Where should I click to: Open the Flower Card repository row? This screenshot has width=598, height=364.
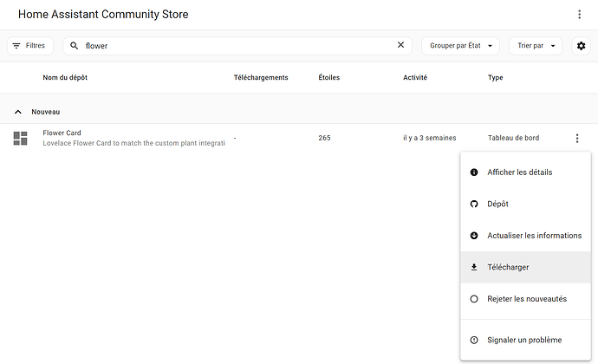tap(134, 138)
